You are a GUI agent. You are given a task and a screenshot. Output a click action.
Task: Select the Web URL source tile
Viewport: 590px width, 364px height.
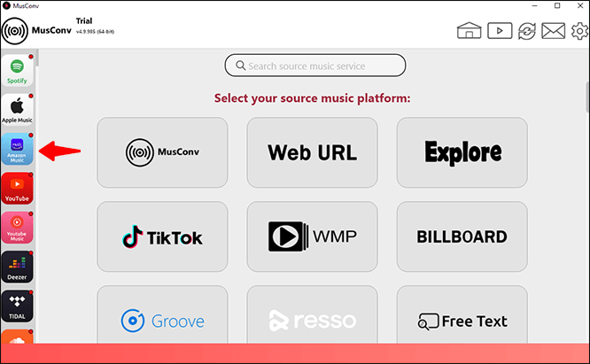[x=313, y=152]
